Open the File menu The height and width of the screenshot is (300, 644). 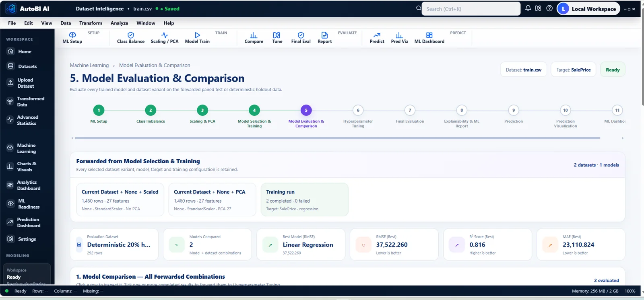click(12, 23)
